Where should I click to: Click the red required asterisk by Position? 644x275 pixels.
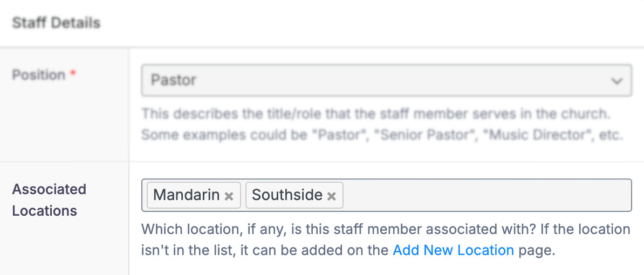(x=73, y=75)
